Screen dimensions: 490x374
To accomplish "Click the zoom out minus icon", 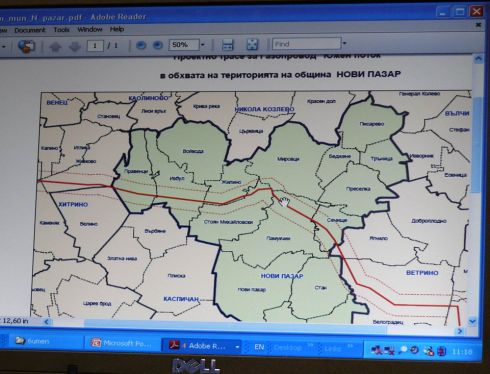I will coord(141,45).
